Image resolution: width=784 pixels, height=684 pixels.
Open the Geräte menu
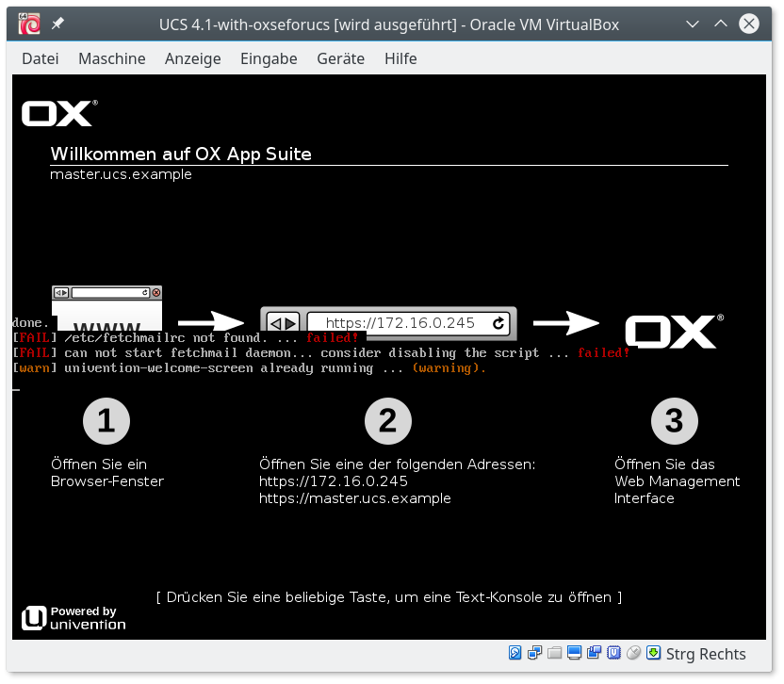pos(340,58)
